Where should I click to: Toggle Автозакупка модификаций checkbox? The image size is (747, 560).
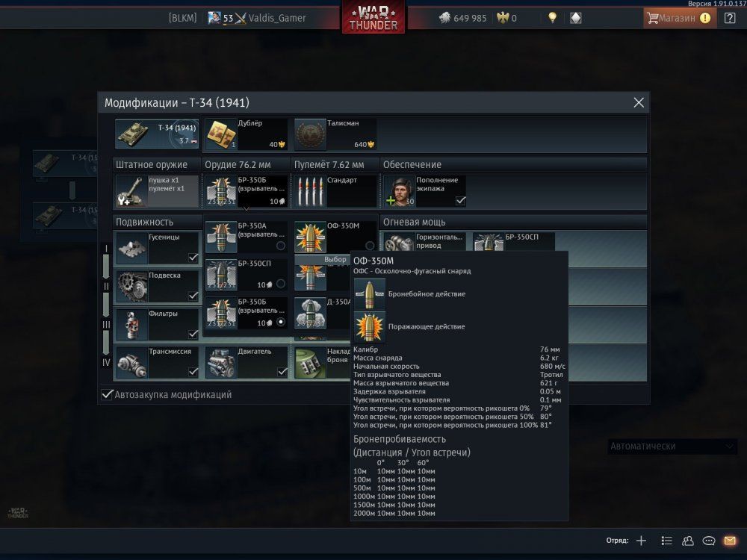point(107,394)
